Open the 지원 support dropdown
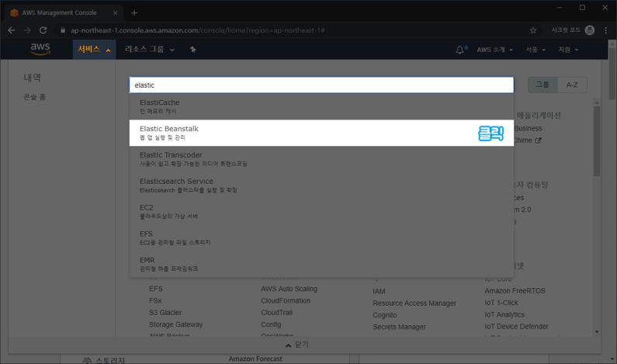The height and width of the screenshot is (364, 617). (568, 50)
